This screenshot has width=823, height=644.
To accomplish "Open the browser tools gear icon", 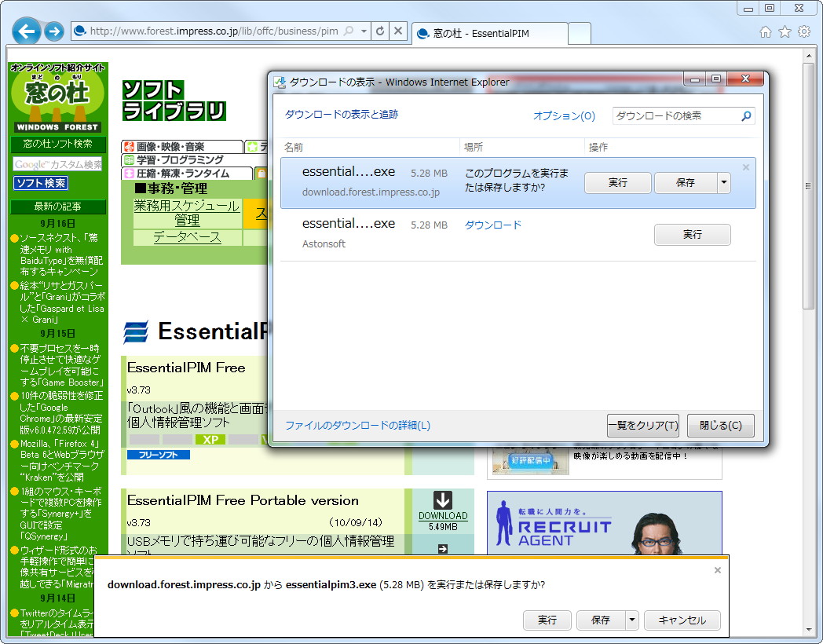I will pyautogui.click(x=803, y=30).
